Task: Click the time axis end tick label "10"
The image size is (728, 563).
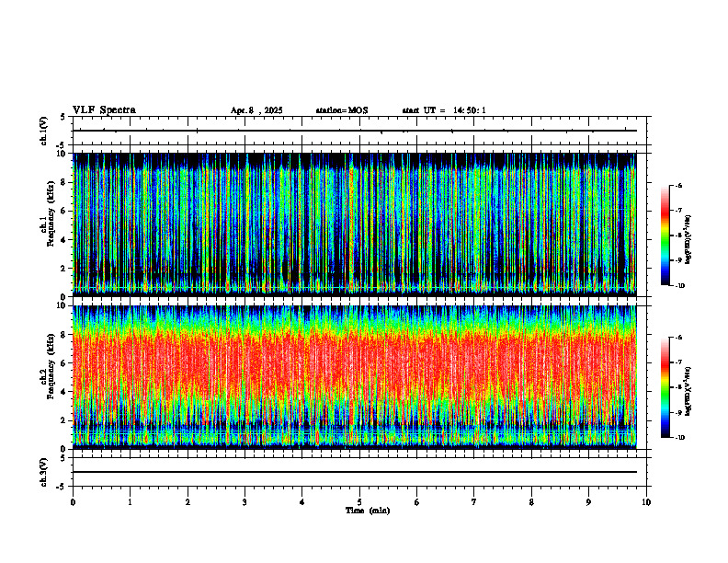Action: (646, 502)
